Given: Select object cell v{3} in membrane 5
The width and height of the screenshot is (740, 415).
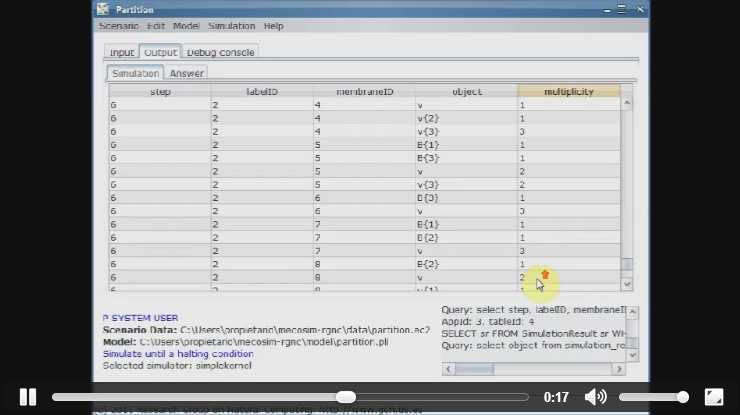Looking at the screenshot, I should [466, 184].
